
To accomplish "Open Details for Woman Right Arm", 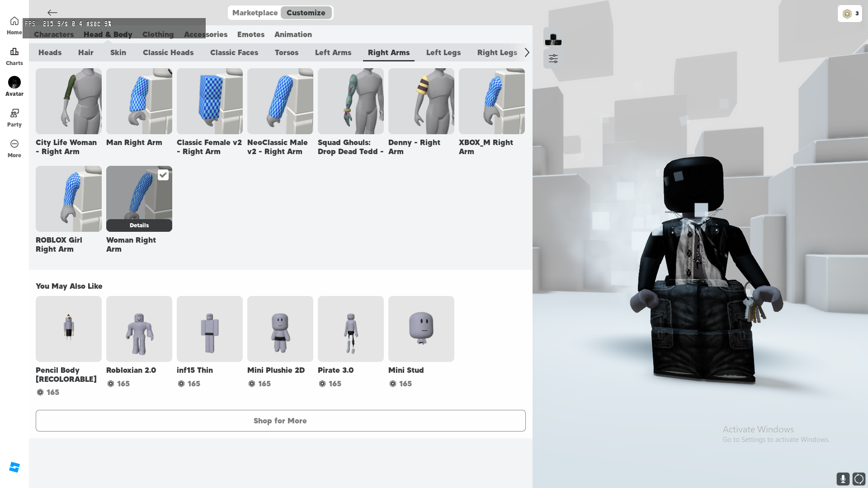I will tap(139, 225).
